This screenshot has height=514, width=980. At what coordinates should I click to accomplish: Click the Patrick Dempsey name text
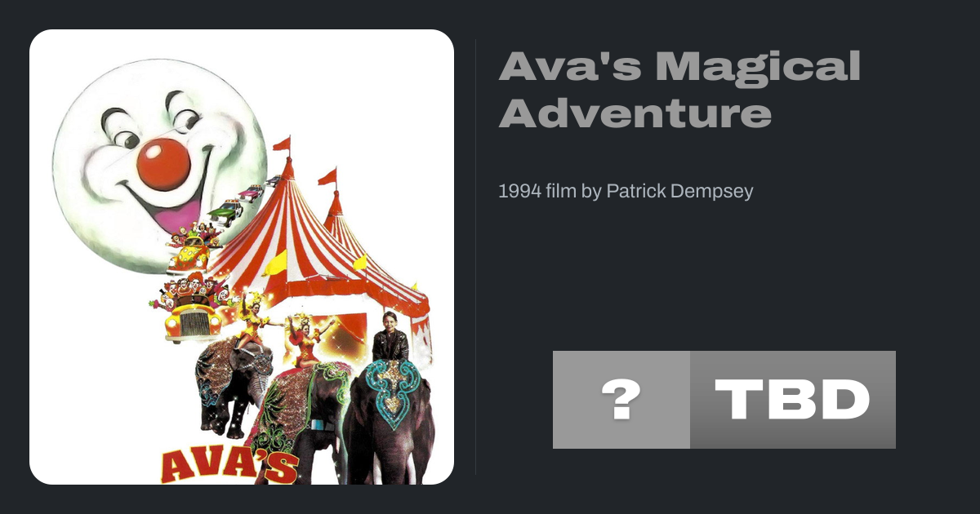679,192
